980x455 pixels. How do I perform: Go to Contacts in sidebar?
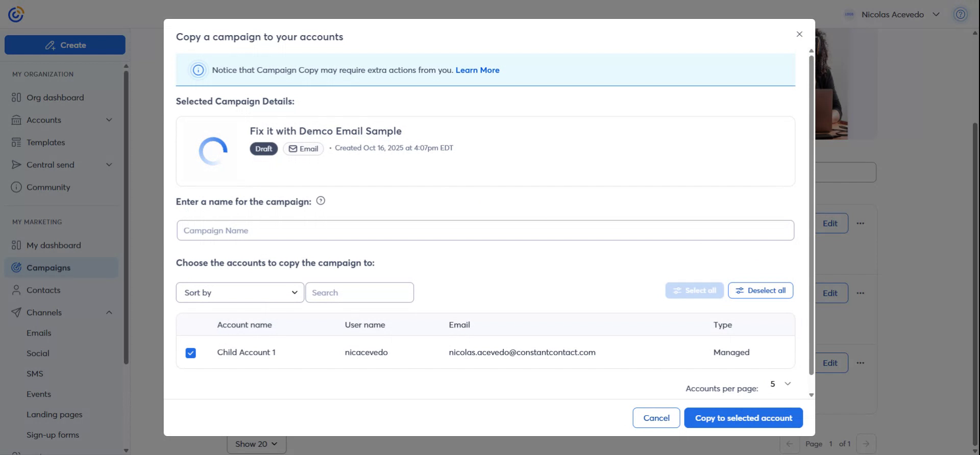(x=43, y=290)
